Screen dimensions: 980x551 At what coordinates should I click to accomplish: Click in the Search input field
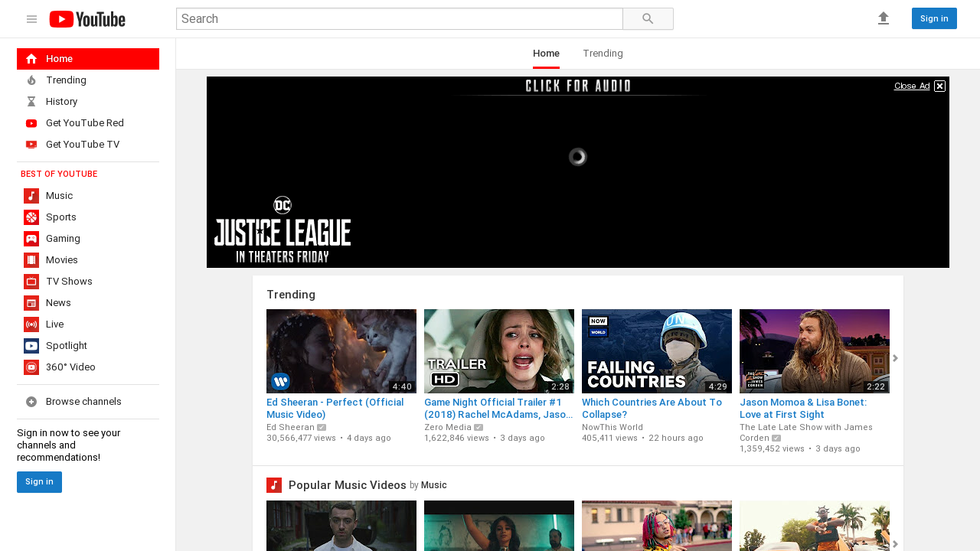400,19
